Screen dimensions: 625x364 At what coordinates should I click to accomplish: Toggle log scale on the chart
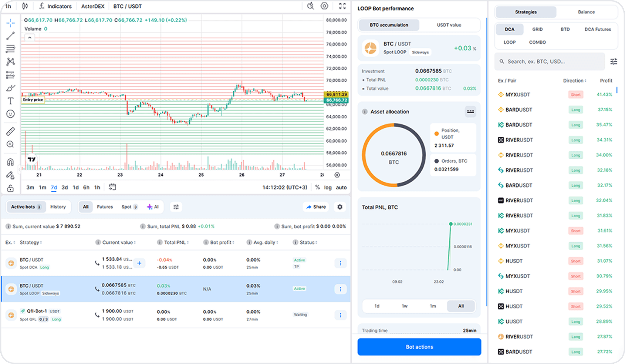[328, 187]
